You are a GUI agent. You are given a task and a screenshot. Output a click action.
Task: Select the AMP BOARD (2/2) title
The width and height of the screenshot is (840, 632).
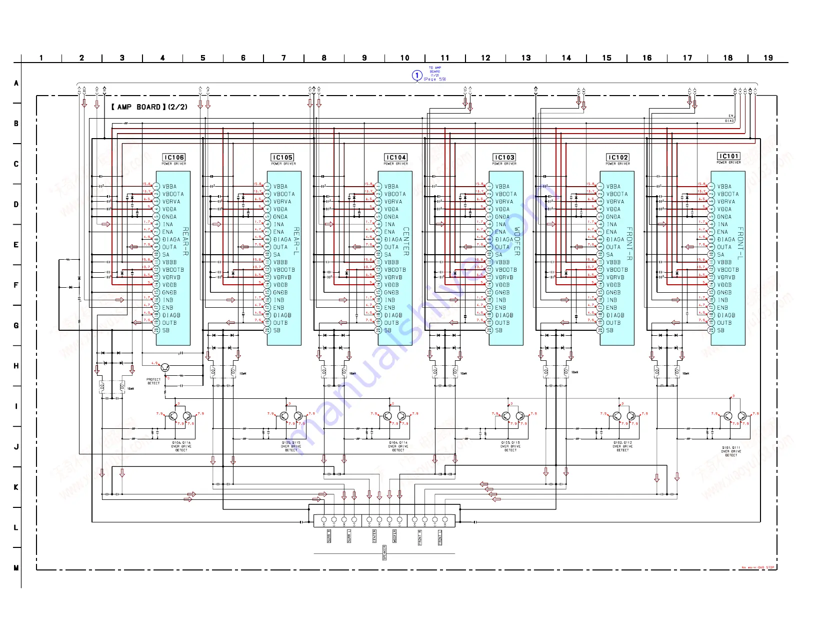pos(149,107)
